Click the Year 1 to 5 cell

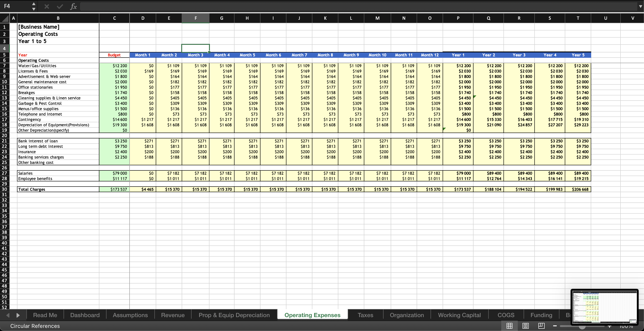(58, 41)
